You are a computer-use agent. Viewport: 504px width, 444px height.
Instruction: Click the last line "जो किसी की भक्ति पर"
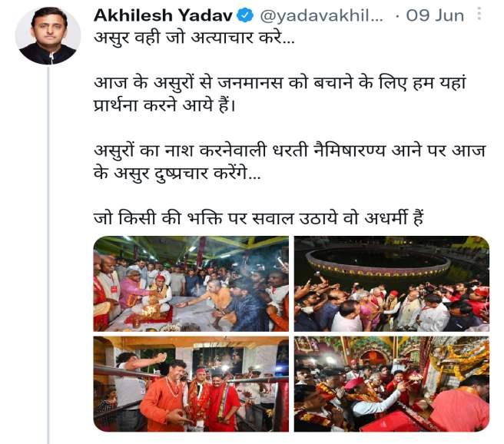258,218
